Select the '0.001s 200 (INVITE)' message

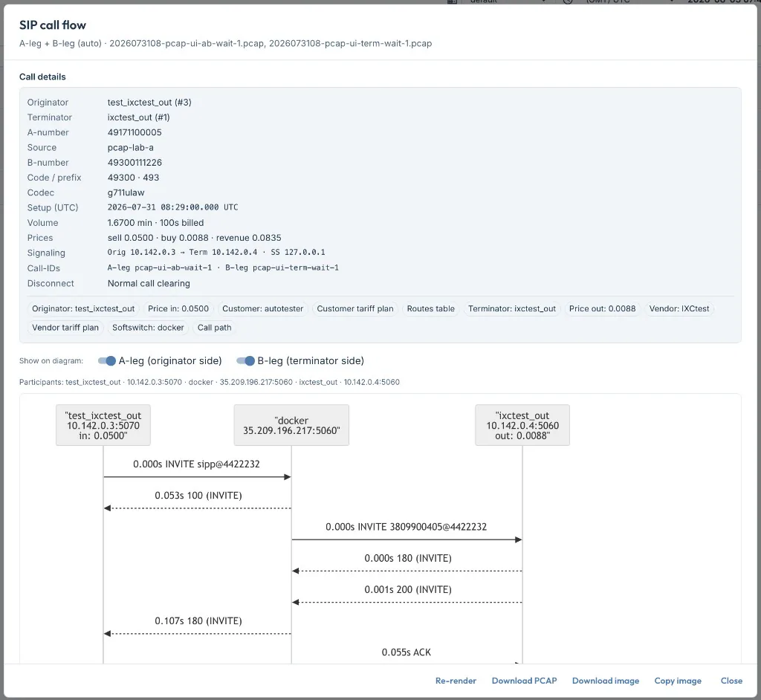tap(408, 590)
